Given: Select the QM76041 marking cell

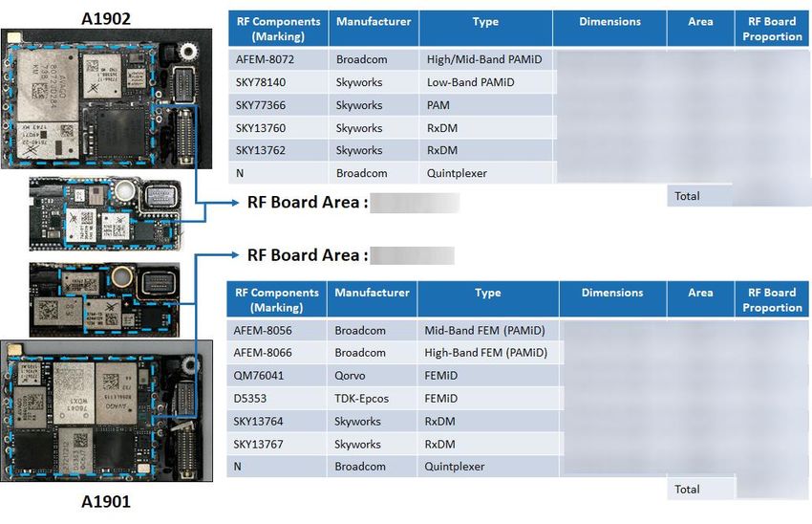Looking at the screenshot, I should (277, 375).
